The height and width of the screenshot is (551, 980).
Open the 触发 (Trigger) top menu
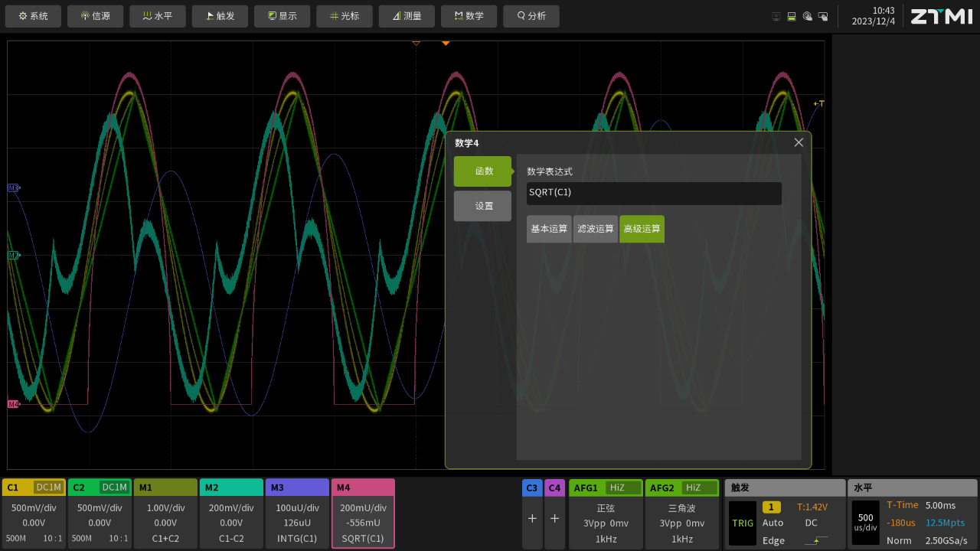[x=220, y=16]
